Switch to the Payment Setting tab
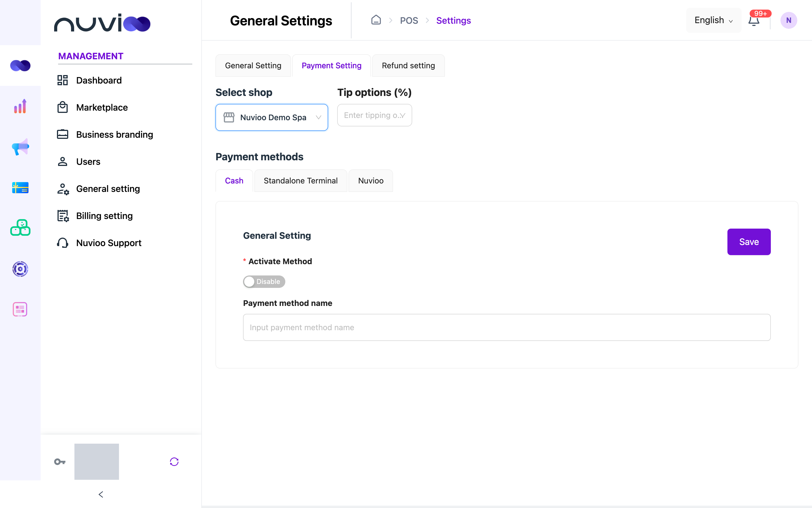The height and width of the screenshot is (508, 812). click(x=332, y=65)
